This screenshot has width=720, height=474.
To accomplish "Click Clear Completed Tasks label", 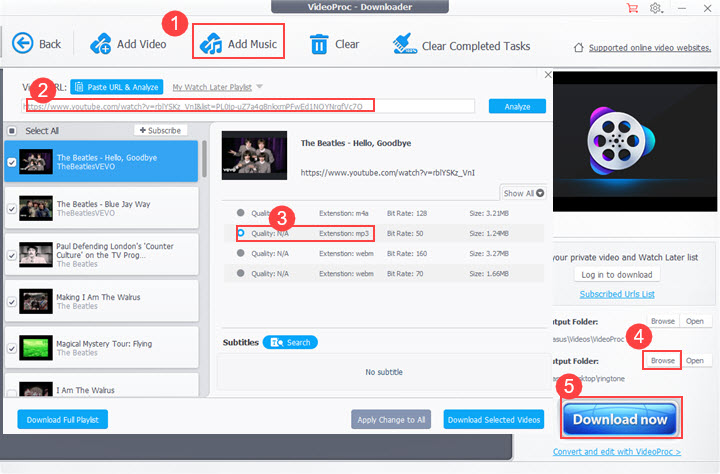I will 476,46.
